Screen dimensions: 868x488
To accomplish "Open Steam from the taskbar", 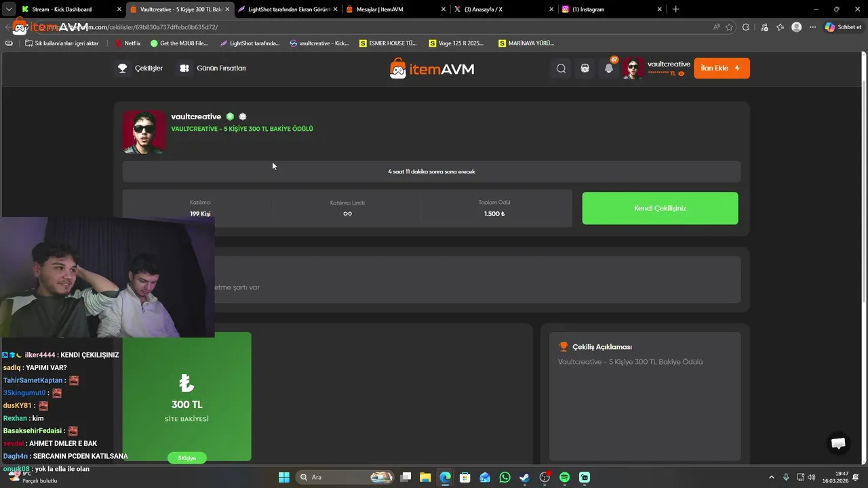I will pos(524,477).
